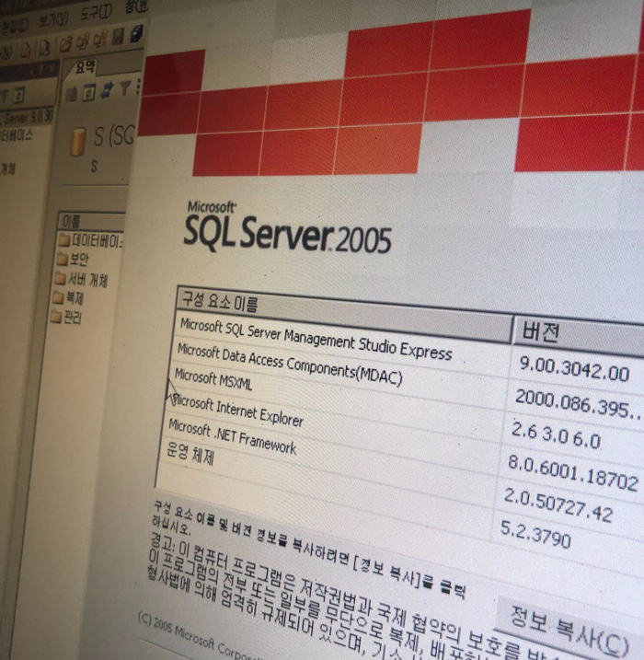Click the Filter funnel icon in the Summary toolbar

[x=125, y=87]
